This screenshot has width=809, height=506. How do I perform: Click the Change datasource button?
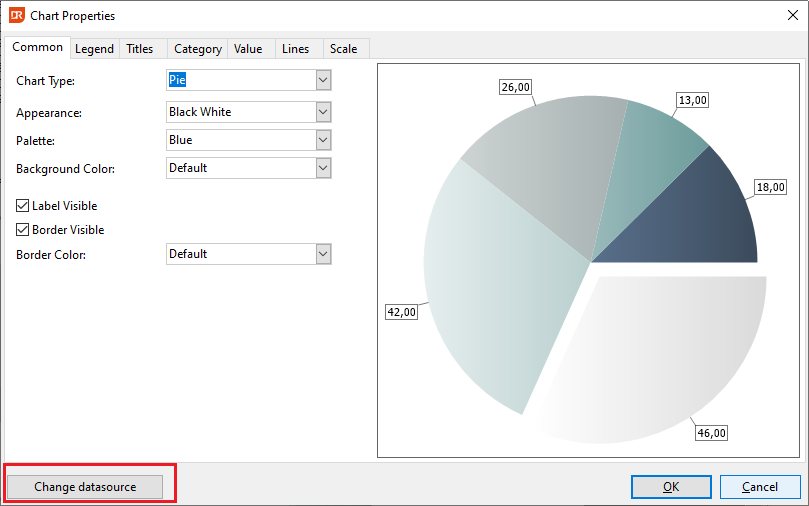pos(85,487)
